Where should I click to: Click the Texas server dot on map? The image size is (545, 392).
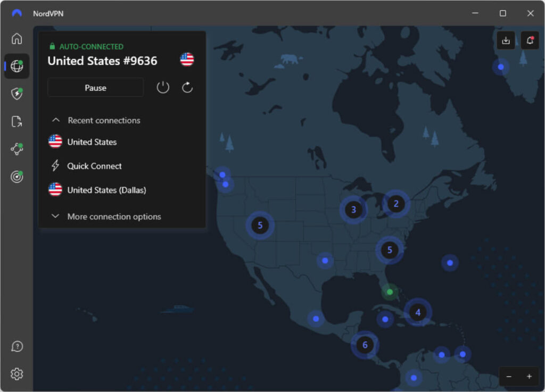(x=325, y=261)
